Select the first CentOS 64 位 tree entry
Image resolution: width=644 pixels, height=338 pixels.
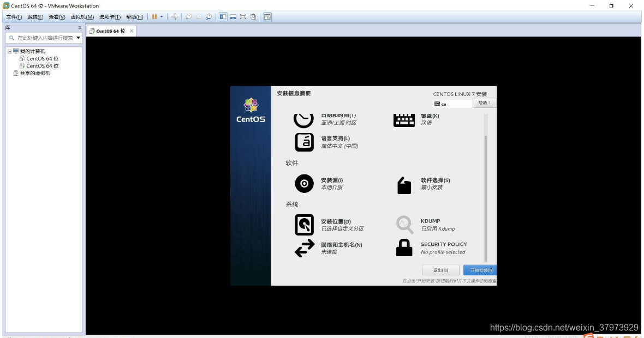43,59
